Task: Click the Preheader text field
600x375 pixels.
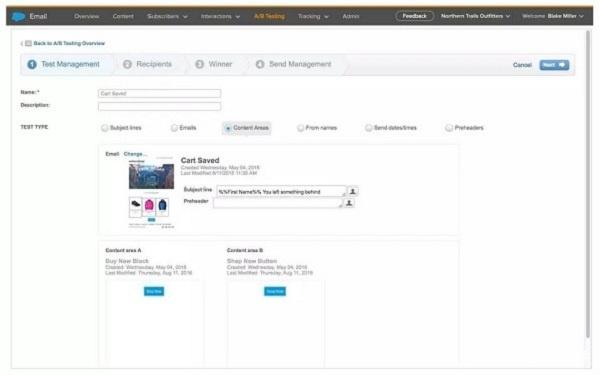Action: (x=277, y=203)
